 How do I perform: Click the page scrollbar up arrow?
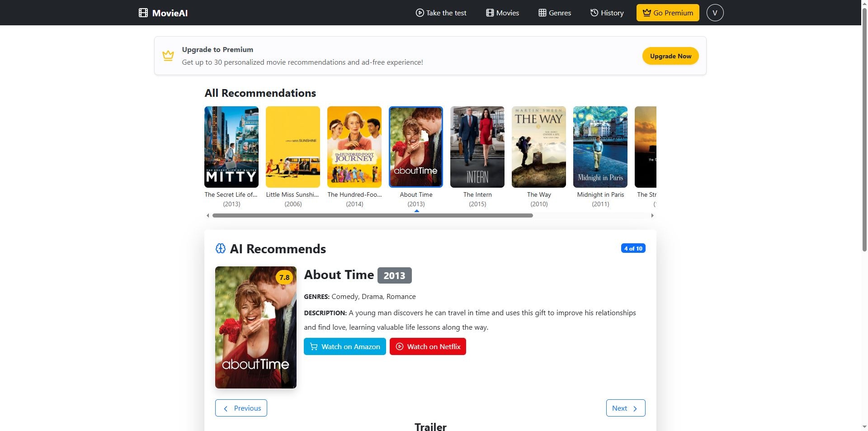864,3
